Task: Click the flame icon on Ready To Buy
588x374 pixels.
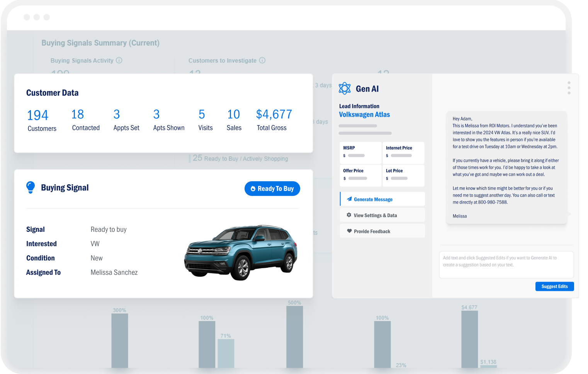Action: coord(253,189)
